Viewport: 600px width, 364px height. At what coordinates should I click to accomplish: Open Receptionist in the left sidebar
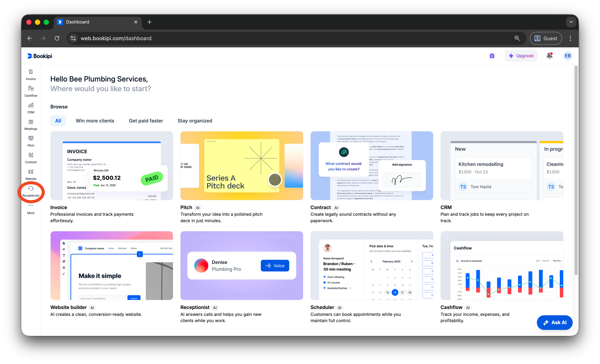(x=31, y=191)
